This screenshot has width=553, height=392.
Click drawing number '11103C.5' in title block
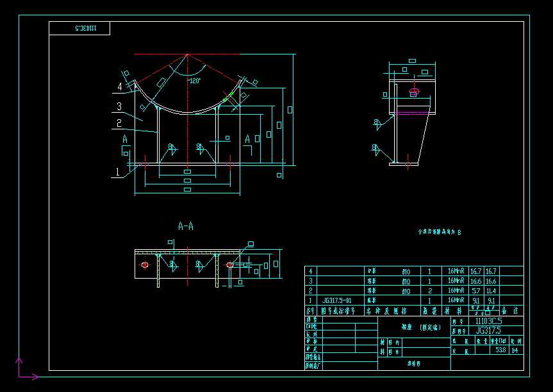[x=488, y=321]
